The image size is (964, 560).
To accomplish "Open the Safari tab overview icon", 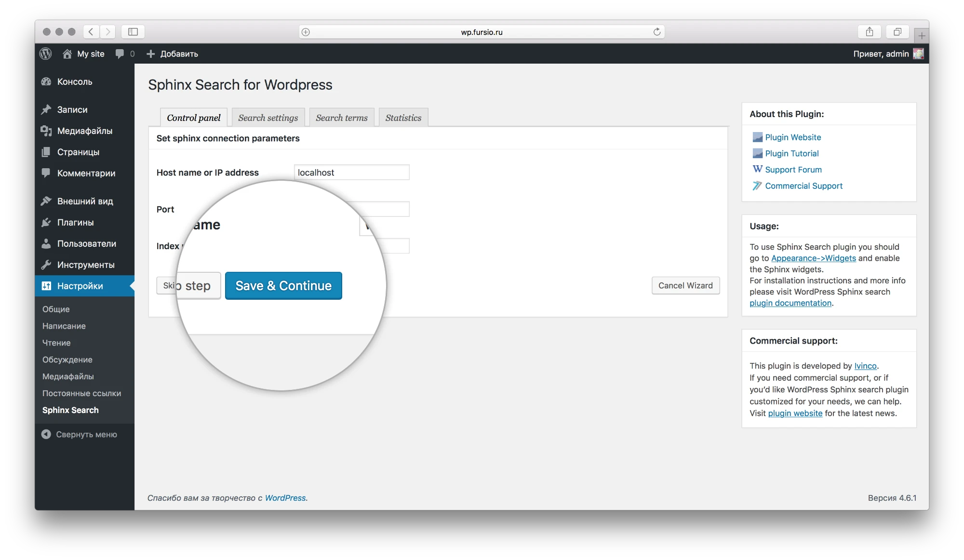I will (x=897, y=32).
